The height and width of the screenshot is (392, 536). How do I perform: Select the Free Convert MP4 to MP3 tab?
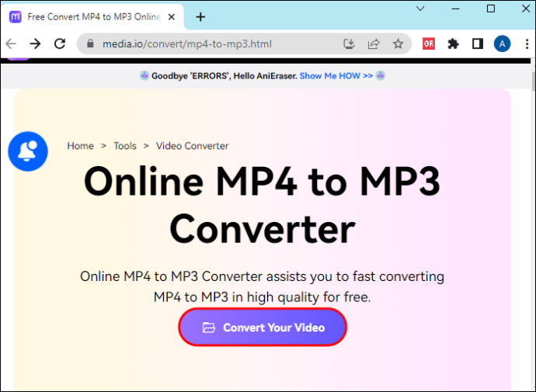92,17
